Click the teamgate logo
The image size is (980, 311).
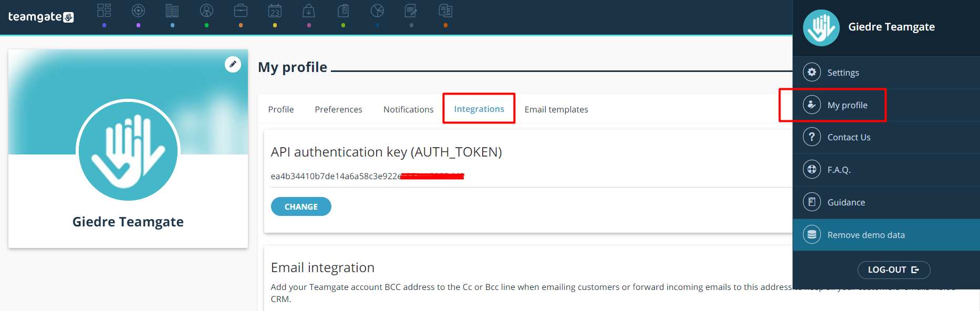point(41,17)
